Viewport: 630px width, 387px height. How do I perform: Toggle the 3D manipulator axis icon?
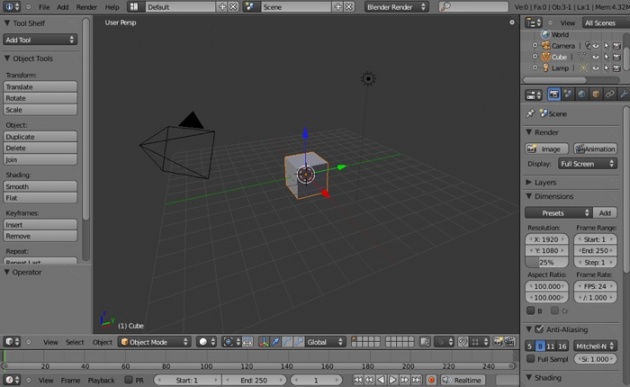[x=264, y=342]
